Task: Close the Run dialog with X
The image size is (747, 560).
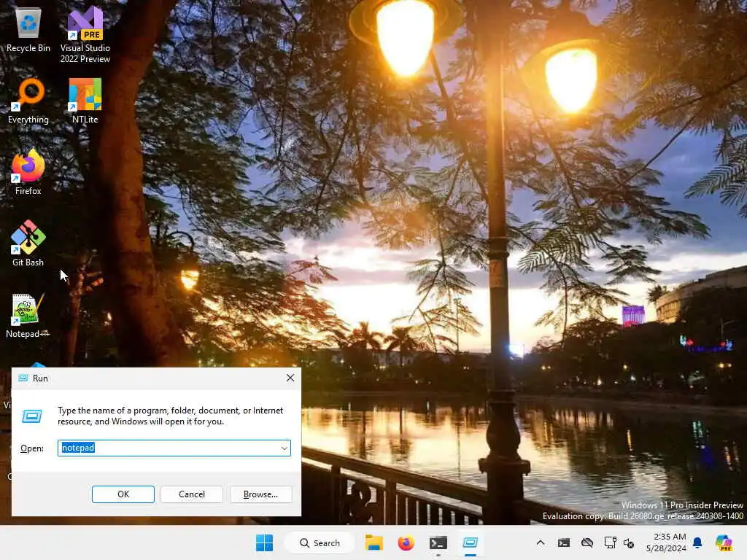Action: 290,378
